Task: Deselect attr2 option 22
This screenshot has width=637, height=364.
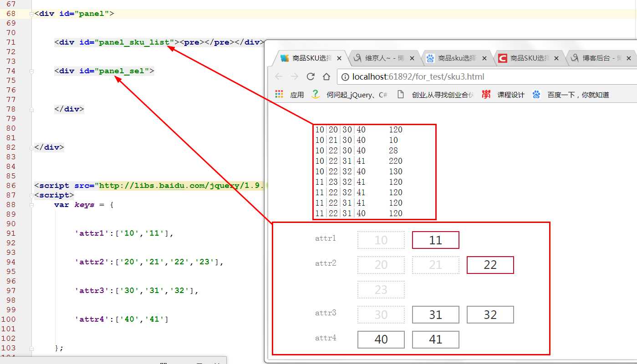Action: coord(490,265)
